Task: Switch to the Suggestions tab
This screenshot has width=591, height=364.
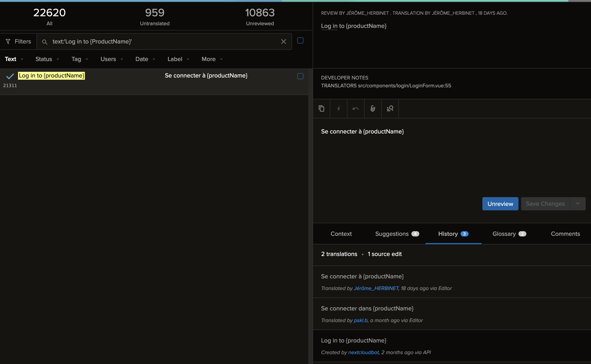Action: [392, 234]
